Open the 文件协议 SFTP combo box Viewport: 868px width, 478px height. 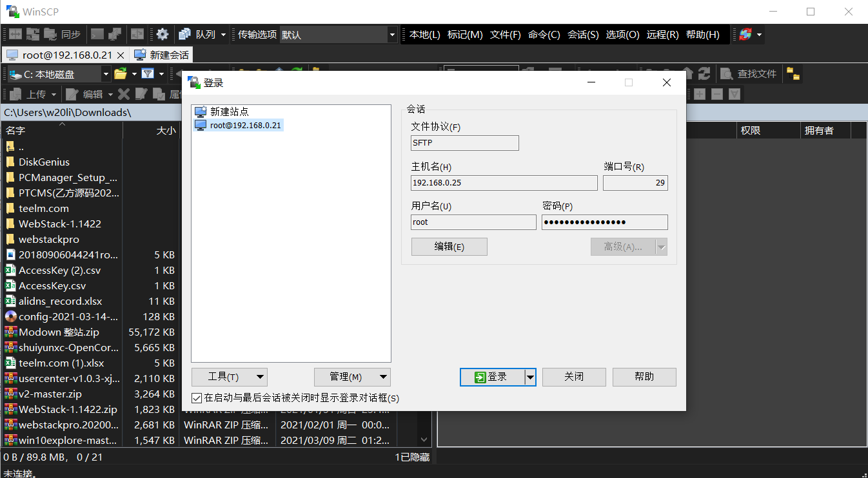tap(465, 143)
